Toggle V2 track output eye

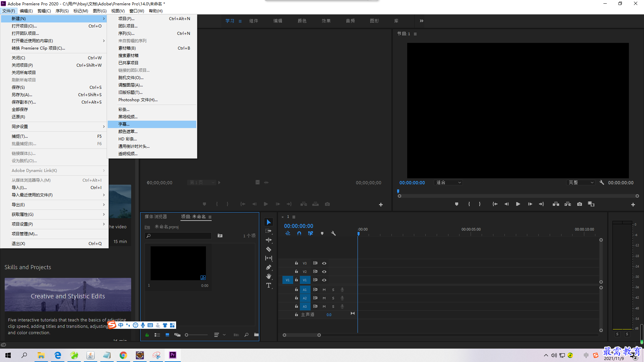click(324, 272)
